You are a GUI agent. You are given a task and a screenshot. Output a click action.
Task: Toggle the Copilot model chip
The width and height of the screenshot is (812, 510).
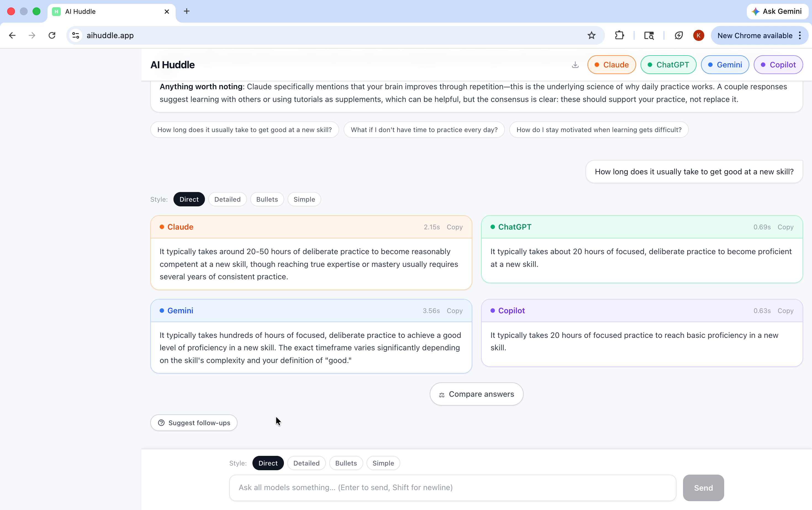coord(778,65)
